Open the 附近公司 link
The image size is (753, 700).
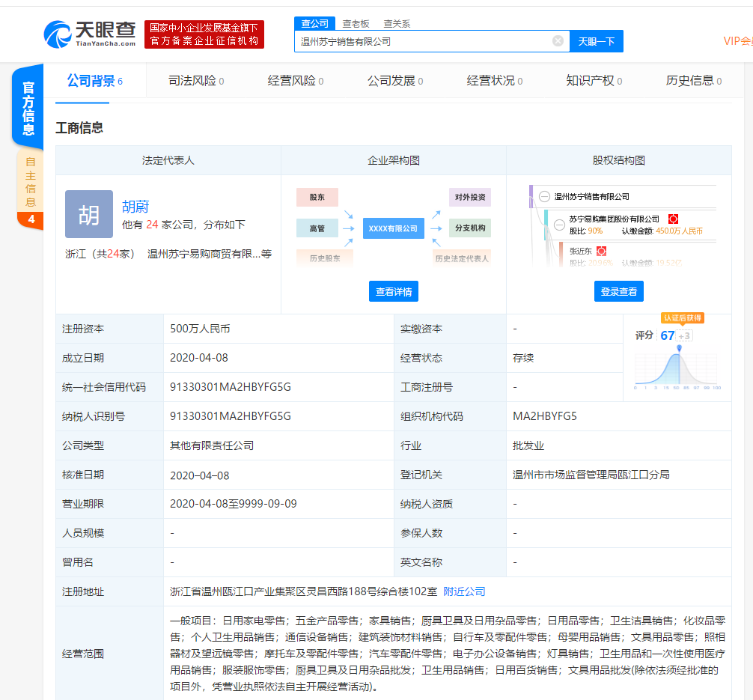(464, 591)
